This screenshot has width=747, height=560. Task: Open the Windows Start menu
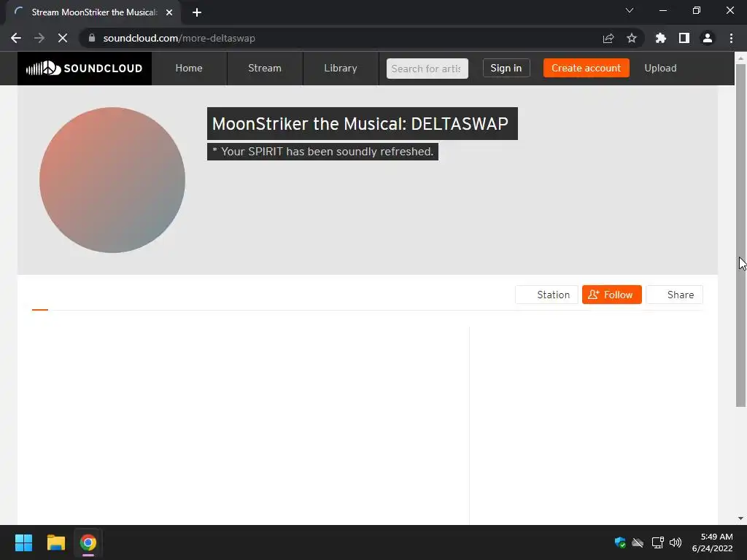[23, 542]
